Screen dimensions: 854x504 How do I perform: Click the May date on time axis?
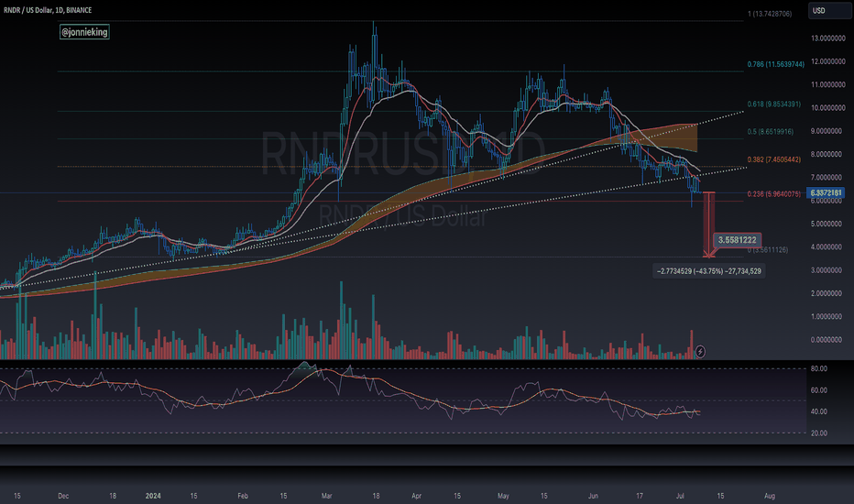[503, 496]
